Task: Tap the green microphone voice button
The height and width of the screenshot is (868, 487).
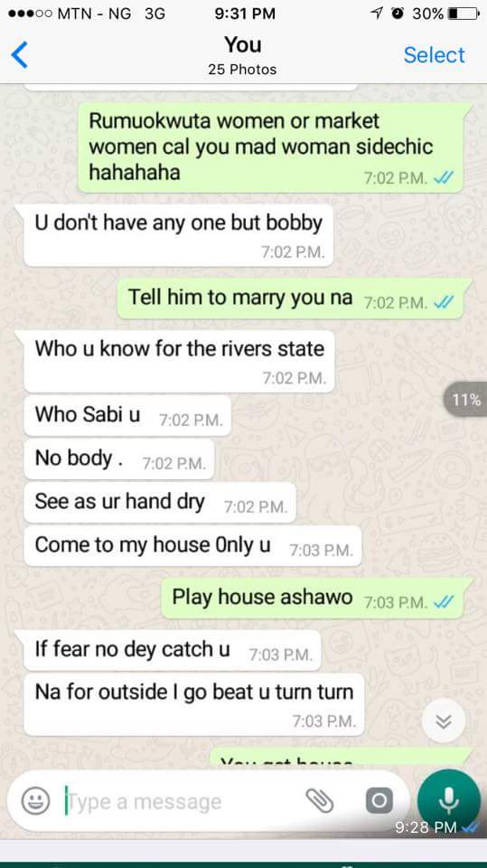Action: point(448,800)
